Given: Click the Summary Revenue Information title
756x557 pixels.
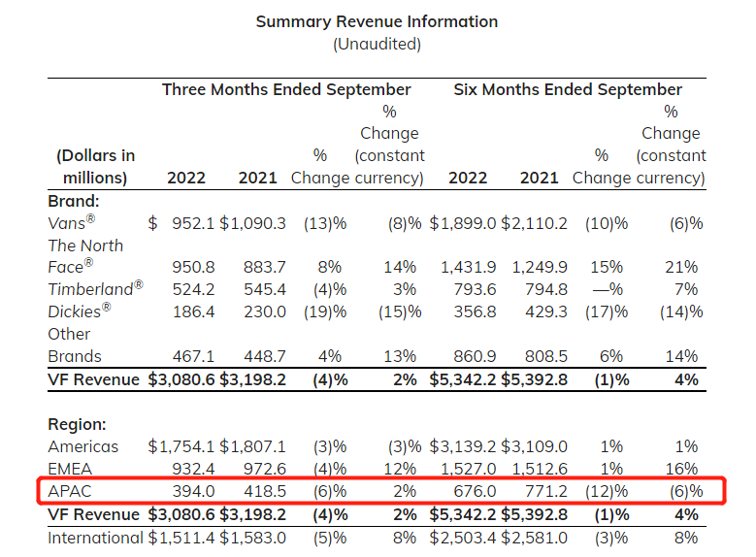Looking at the screenshot, I should [x=377, y=21].
